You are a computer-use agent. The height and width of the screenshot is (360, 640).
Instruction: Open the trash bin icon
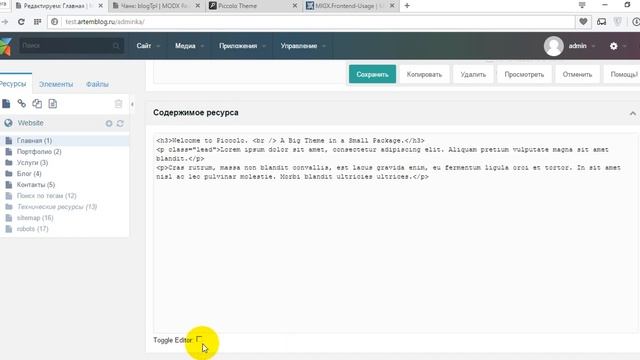click(x=118, y=104)
